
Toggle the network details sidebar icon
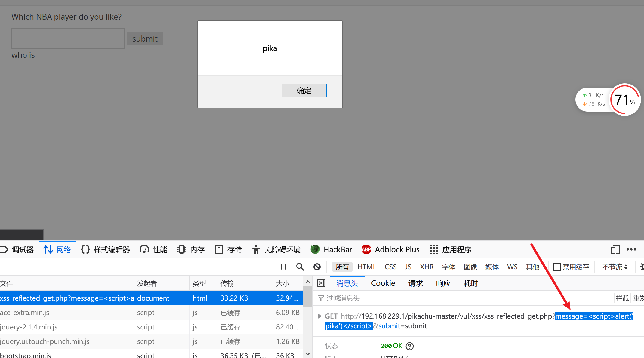click(x=321, y=283)
